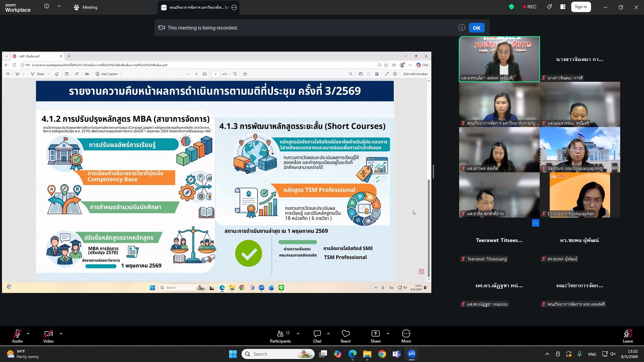The image size is (644, 362).
Task: Open the contents pane in shared PDF viewer
Action: click(8, 74)
